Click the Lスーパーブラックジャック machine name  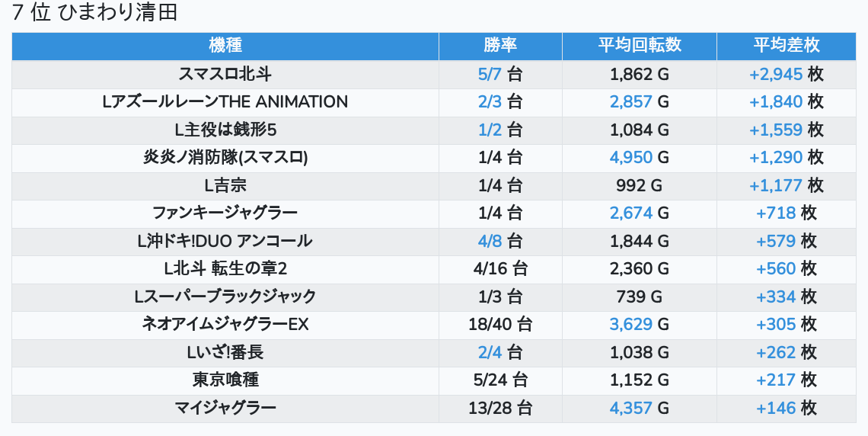(x=225, y=297)
